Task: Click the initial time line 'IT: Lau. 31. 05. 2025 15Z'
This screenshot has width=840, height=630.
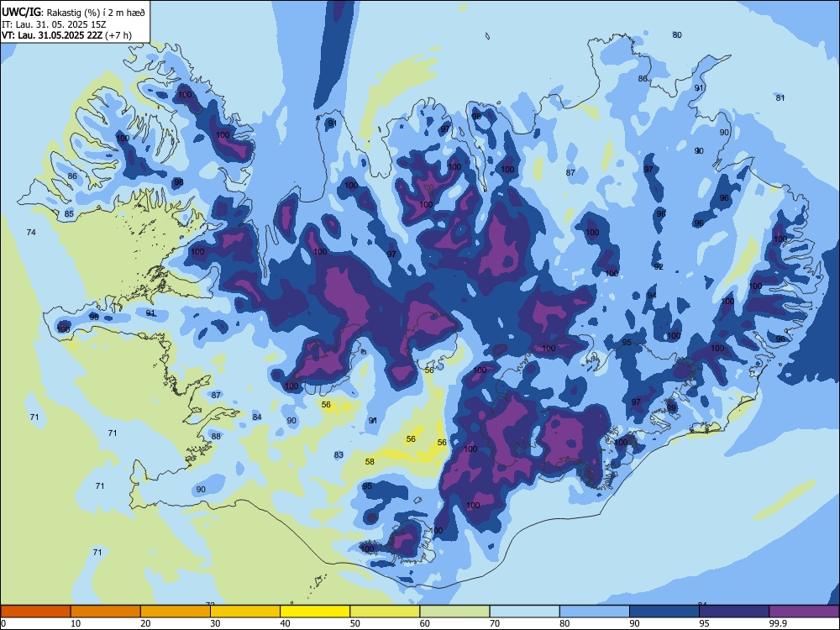Action: [x=54, y=24]
